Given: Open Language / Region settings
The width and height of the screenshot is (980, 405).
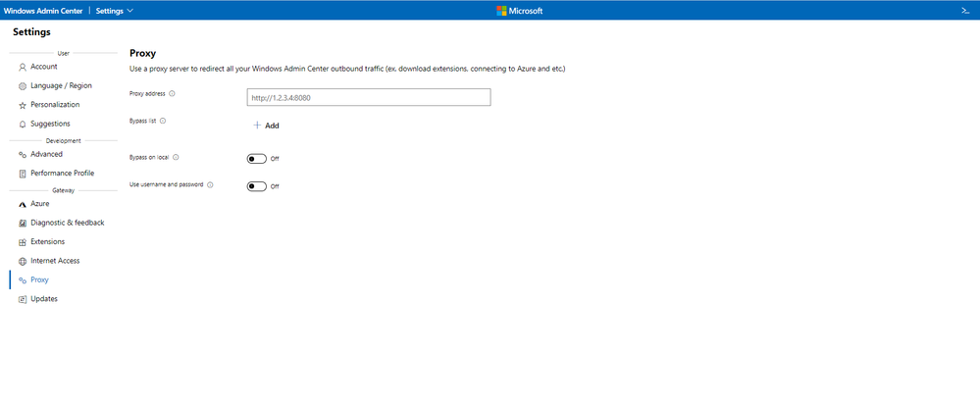Looking at the screenshot, I should coord(63,85).
